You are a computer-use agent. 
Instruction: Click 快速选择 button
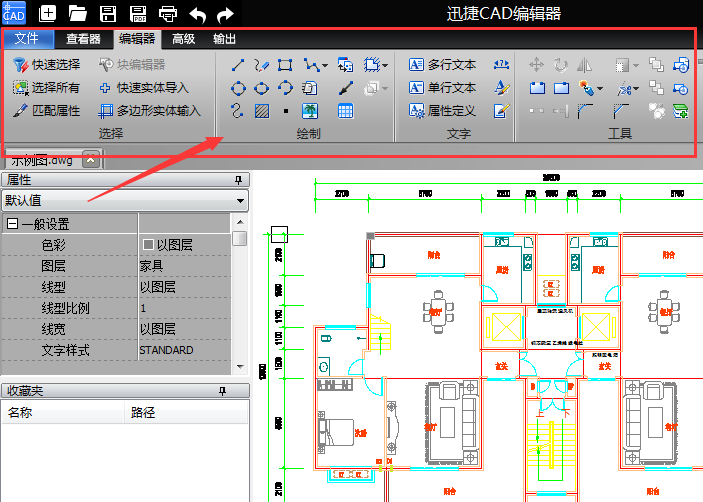click(47, 65)
